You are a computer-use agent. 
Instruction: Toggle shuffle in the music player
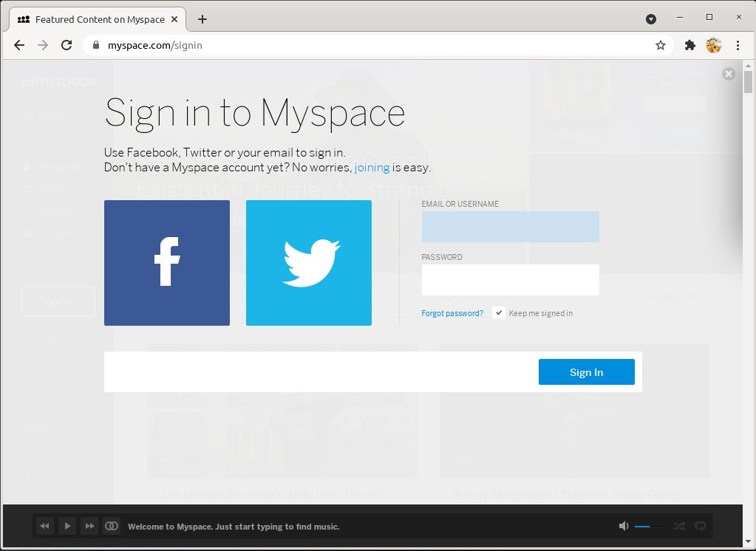click(679, 526)
